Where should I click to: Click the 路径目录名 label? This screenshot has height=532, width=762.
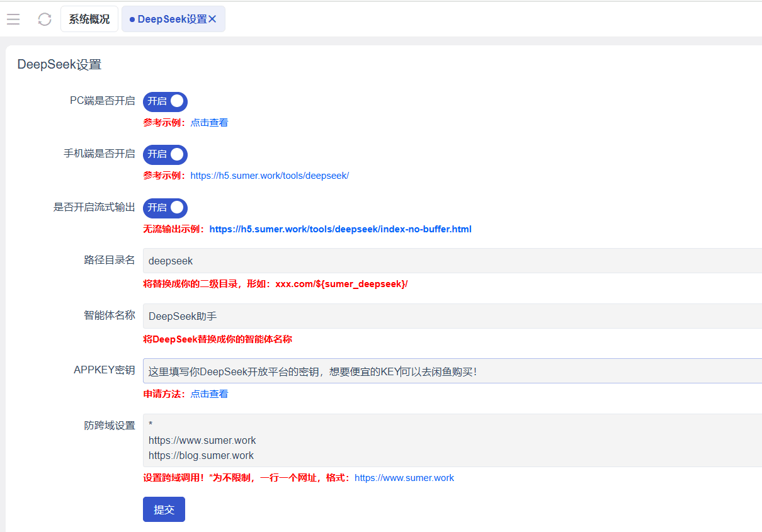(110, 260)
